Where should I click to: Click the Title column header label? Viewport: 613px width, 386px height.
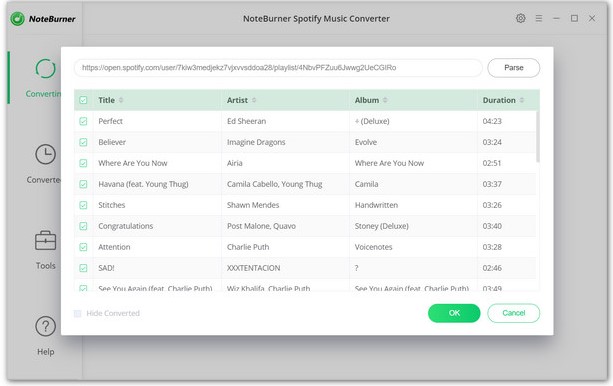click(106, 100)
